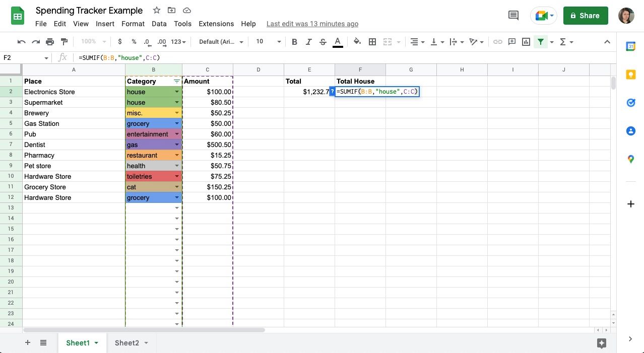Screen dimensions: 644x353
Task: Open the Functions sigma menu
Action: [566, 42]
